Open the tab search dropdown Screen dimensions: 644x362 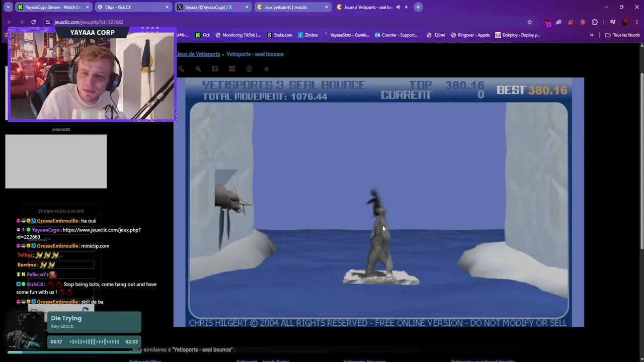point(8,7)
